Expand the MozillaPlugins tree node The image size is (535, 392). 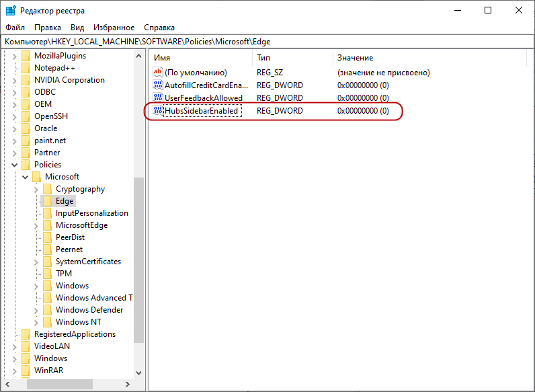point(14,56)
